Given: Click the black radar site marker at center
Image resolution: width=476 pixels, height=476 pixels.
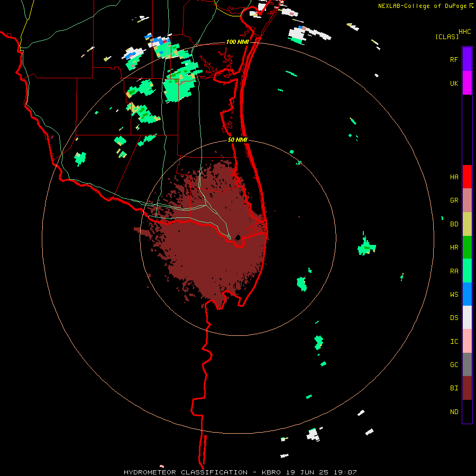Looking at the screenshot, I should [x=238, y=237].
